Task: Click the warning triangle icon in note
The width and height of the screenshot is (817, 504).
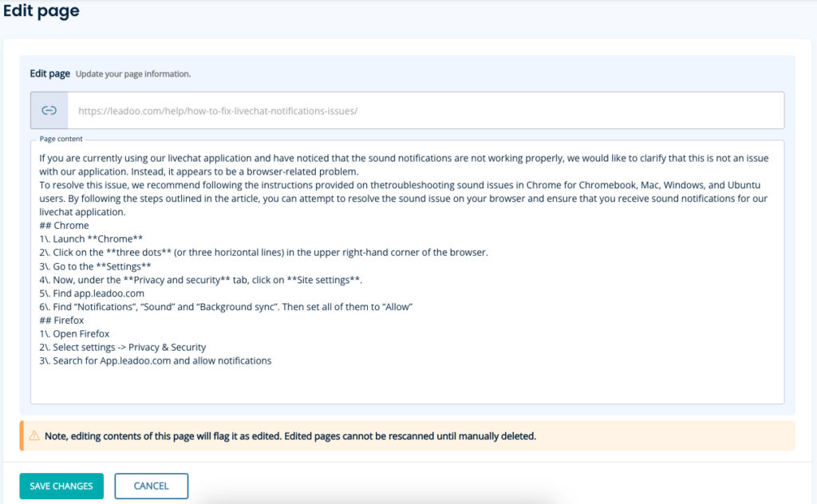Action: point(34,435)
